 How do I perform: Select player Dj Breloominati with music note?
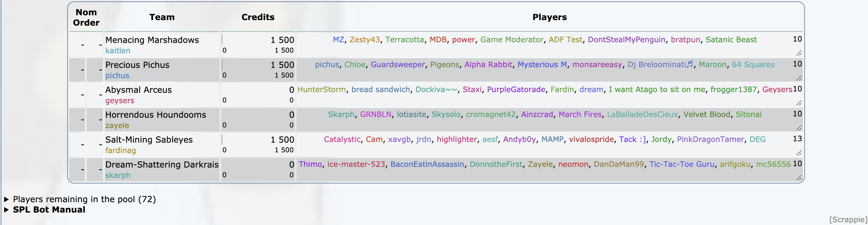(660, 65)
